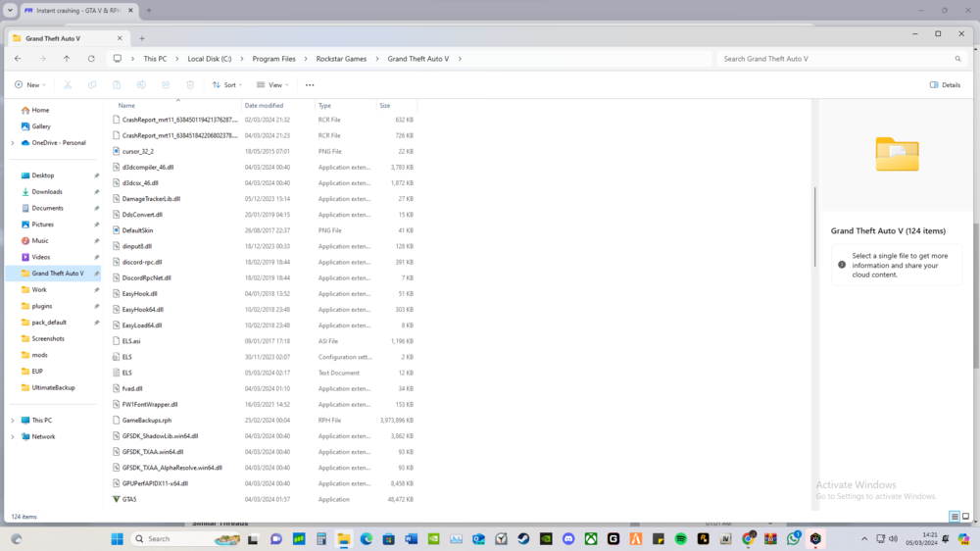Navigate to Local Disk (C:) breadcrumb
The image size is (980, 551).
210,59
